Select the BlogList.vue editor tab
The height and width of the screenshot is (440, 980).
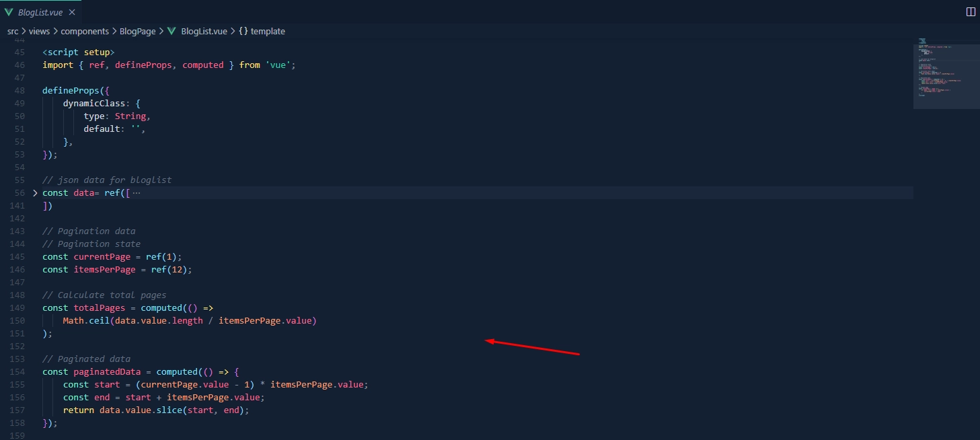coord(40,12)
